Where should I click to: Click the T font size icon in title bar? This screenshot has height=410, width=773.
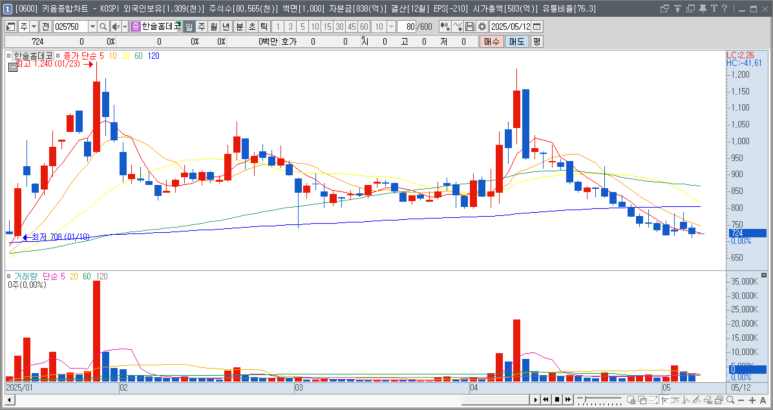click(x=713, y=8)
